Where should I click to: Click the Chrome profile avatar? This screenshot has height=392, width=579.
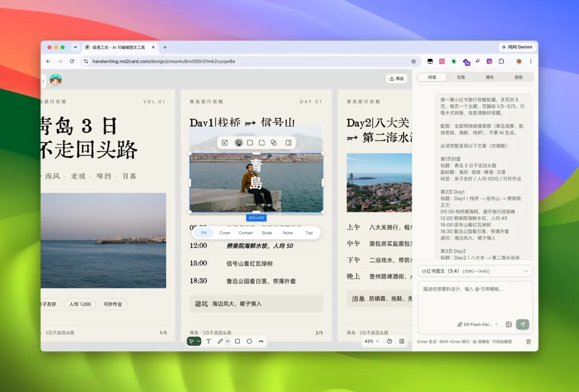(x=519, y=61)
